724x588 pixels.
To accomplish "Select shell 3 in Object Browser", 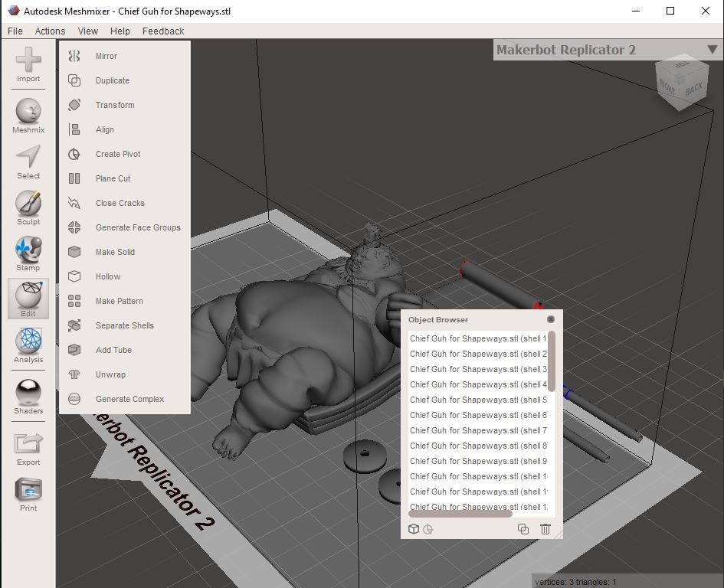I will [x=478, y=369].
